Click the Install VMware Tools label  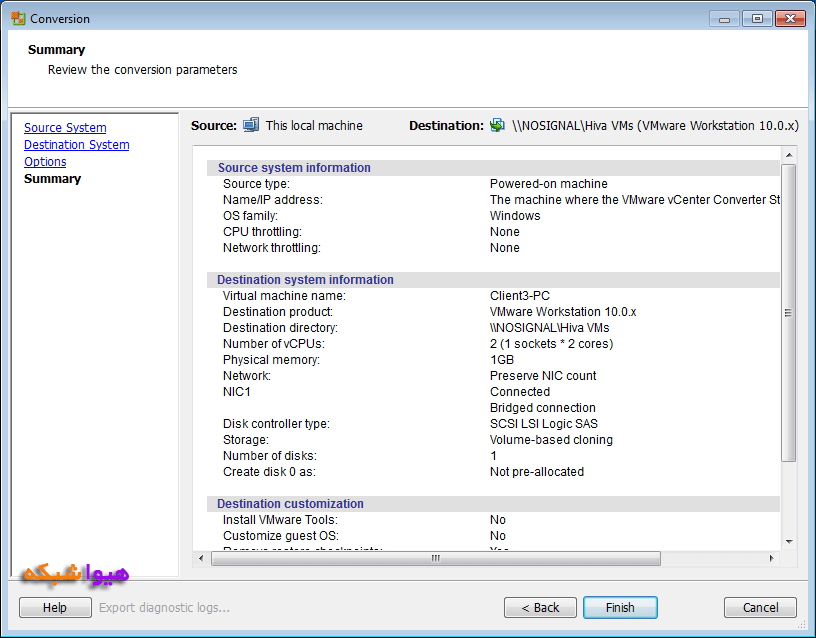coord(280,520)
